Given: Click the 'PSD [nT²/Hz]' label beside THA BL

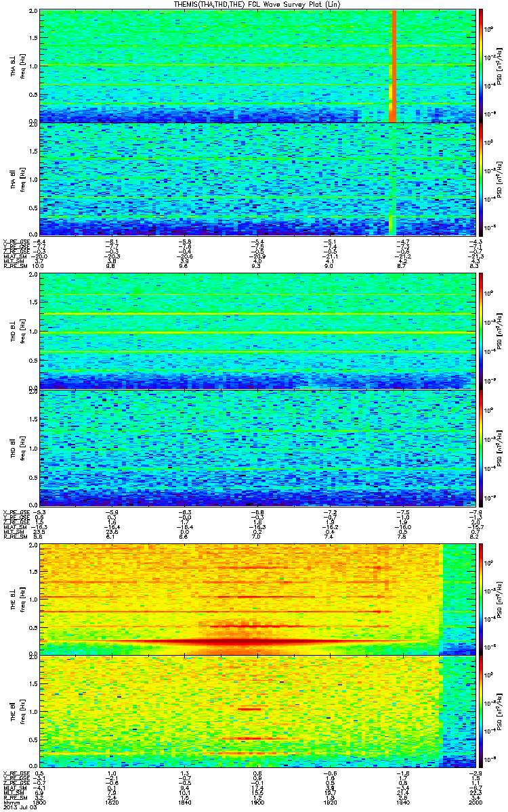Looking at the screenshot, I should [500, 66].
